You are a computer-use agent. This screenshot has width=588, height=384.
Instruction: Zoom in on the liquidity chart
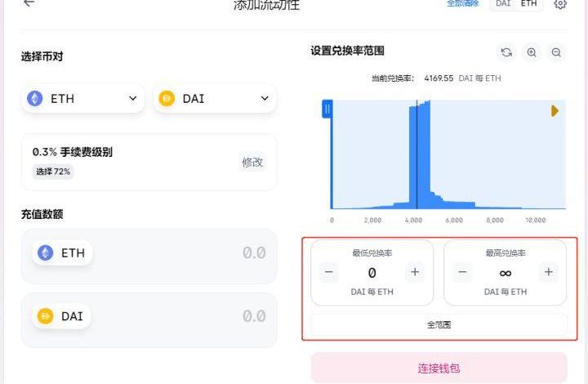[x=532, y=52]
